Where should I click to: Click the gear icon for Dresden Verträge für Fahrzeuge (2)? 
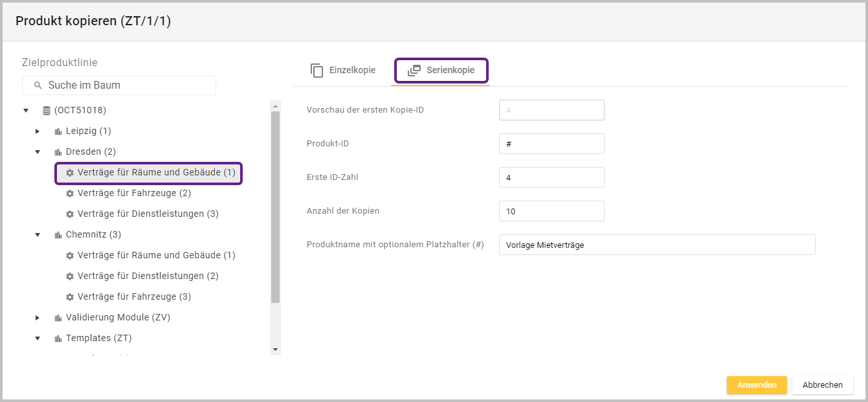pyautogui.click(x=70, y=194)
